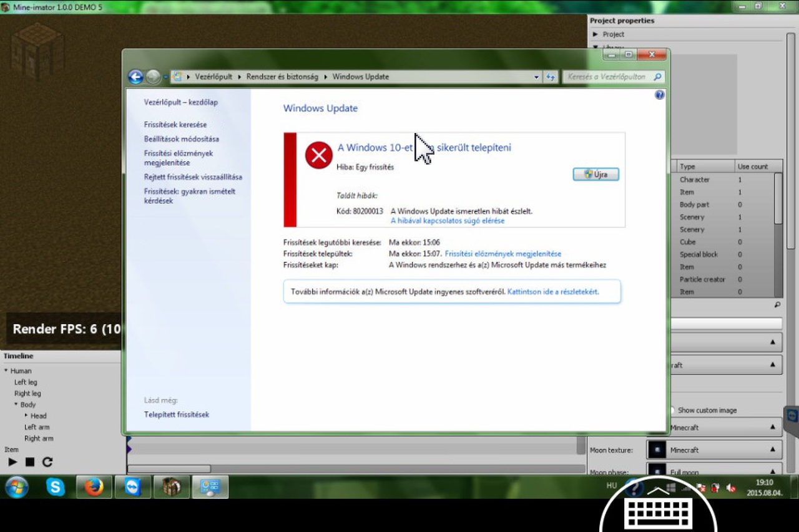Go back in the Windows Update window

point(135,77)
